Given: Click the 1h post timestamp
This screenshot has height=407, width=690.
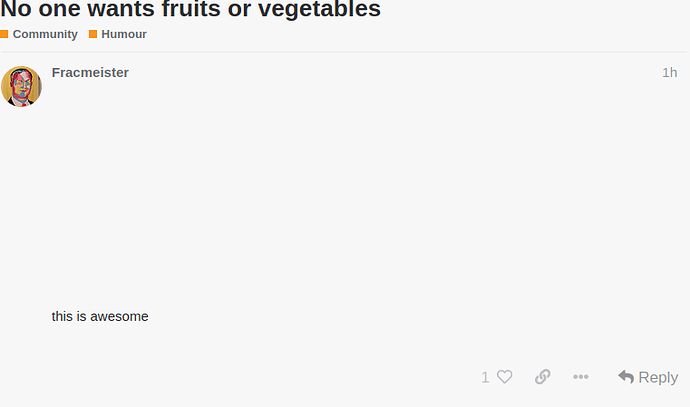Looking at the screenshot, I should tap(670, 72).
